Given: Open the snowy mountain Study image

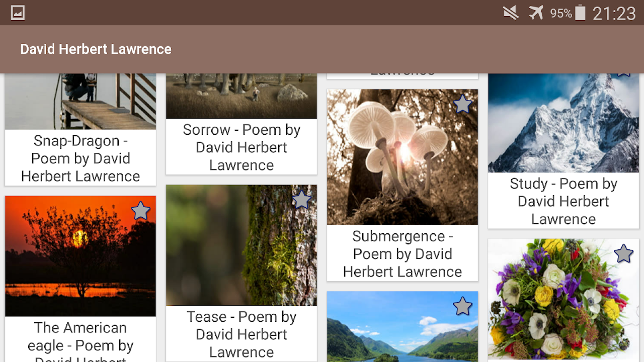Looking at the screenshot, I should point(563,123).
